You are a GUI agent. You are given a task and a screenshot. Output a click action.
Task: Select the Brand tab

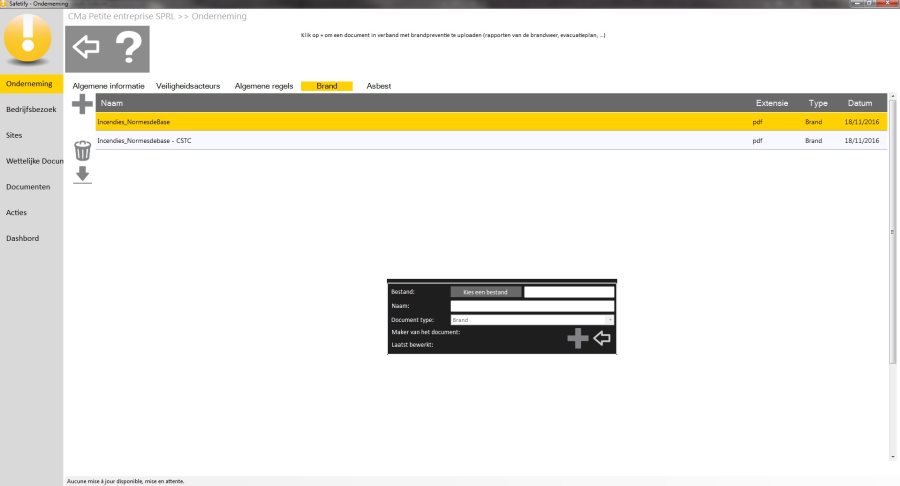pyautogui.click(x=327, y=86)
